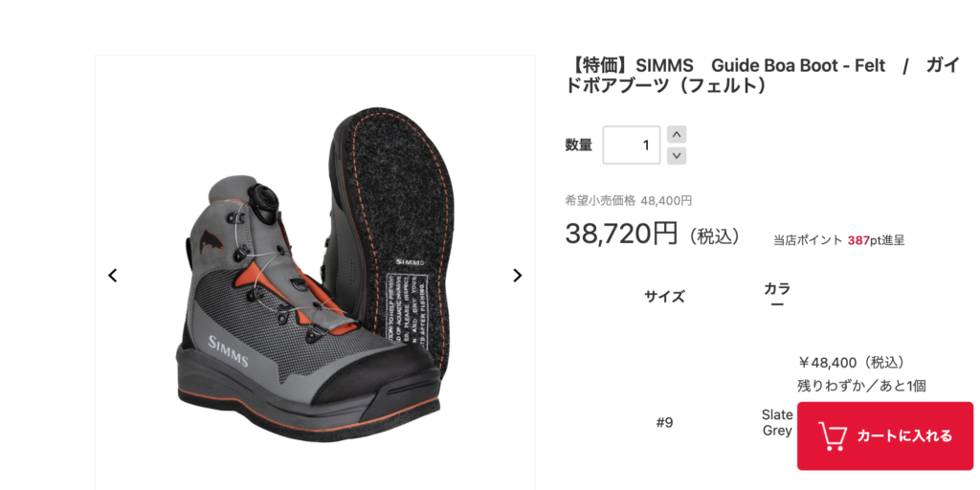The width and height of the screenshot is (980, 490).
Task: Click the ¥48,400(税込) variant price
Action: coord(852,363)
